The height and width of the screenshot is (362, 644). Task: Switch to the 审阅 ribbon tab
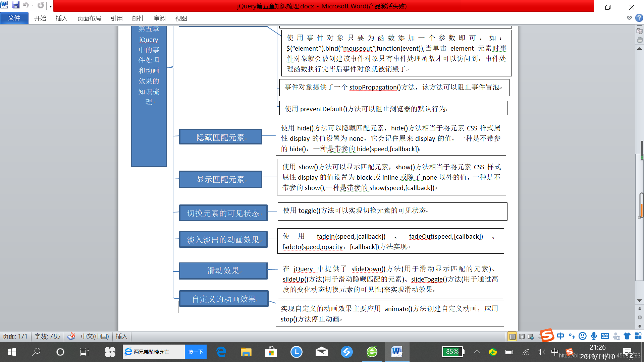click(x=160, y=18)
